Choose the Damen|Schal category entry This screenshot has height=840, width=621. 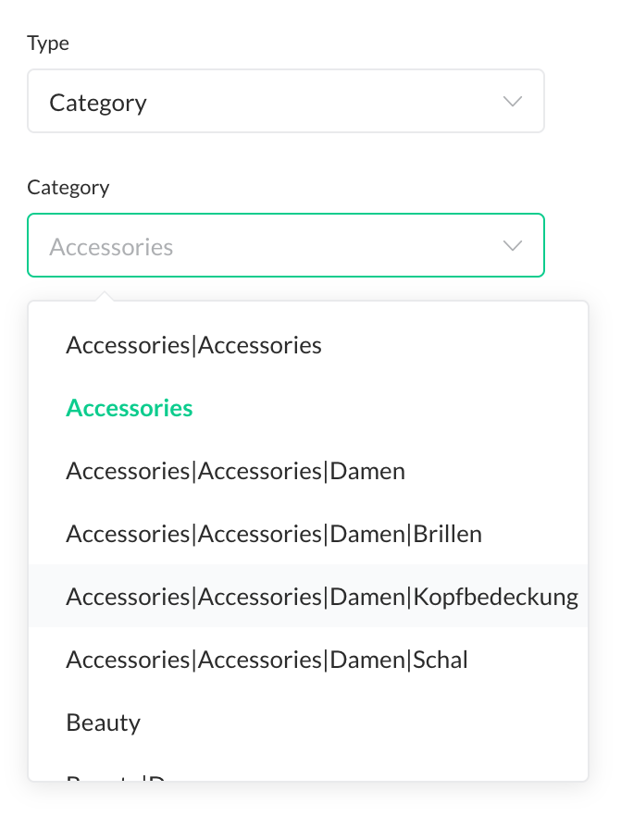click(x=267, y=660)
